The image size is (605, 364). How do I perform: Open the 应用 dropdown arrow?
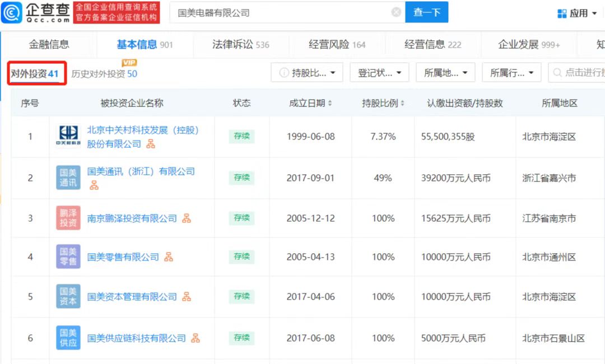click(x=594, y=13)
